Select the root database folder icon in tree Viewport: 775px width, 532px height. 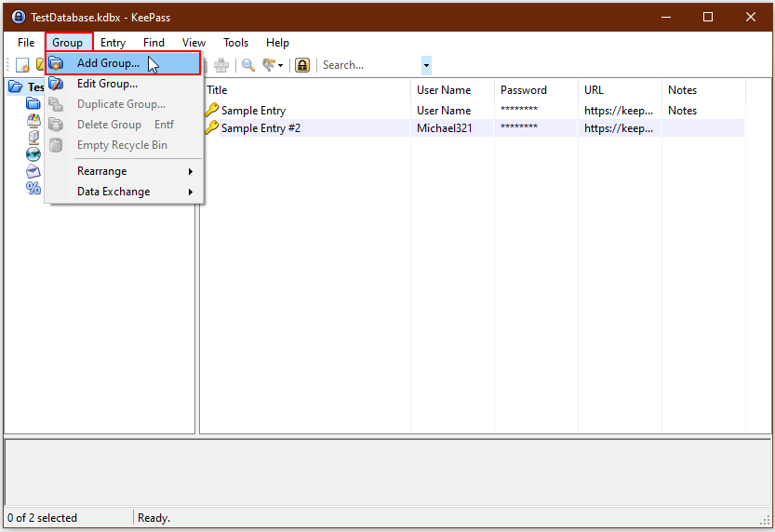(16, 86)
